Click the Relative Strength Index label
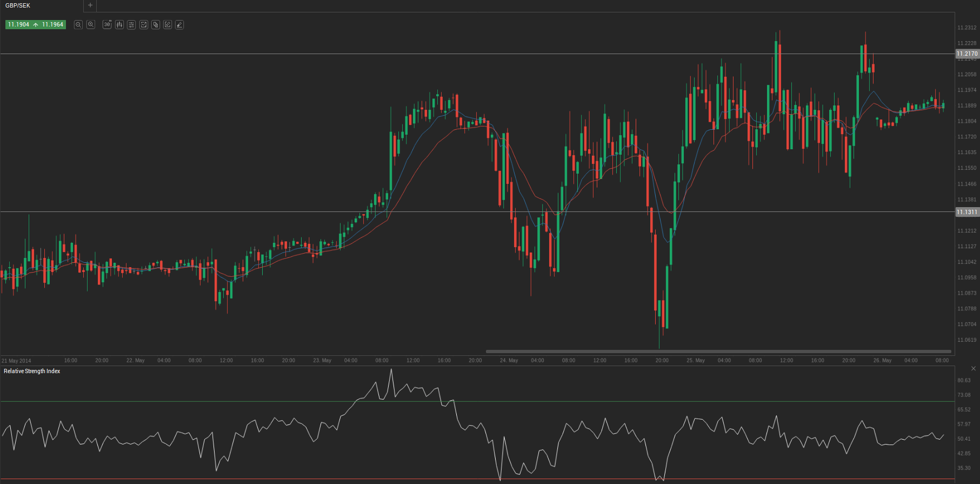The height and width of the screenshot is (484, 980). 32,371
